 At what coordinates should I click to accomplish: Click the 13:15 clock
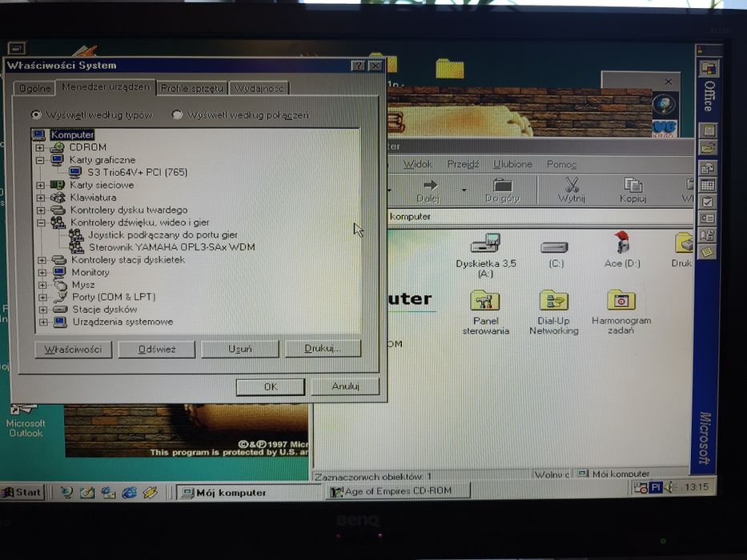point(697,486)
